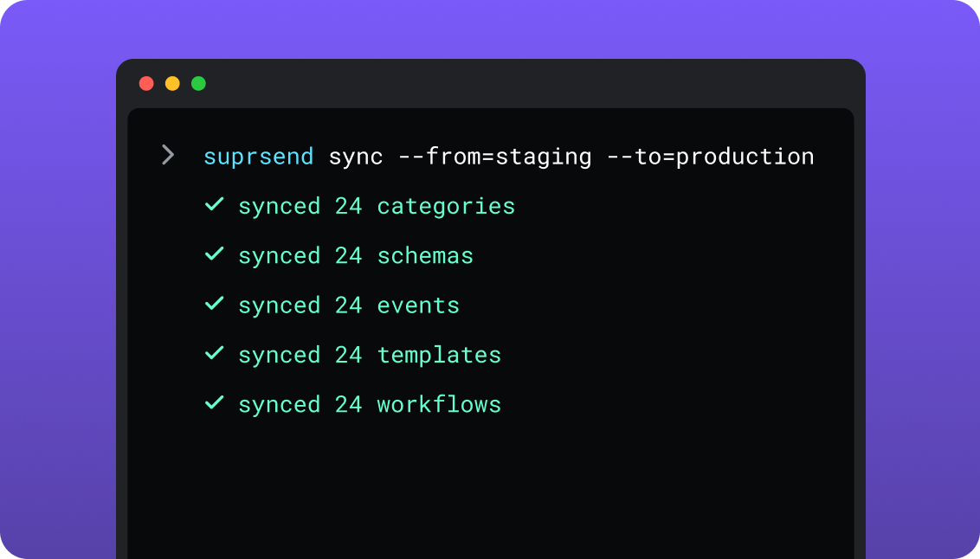Click the "synced 24 schemas" line
The image size is (980, 559).
(356, 256)
